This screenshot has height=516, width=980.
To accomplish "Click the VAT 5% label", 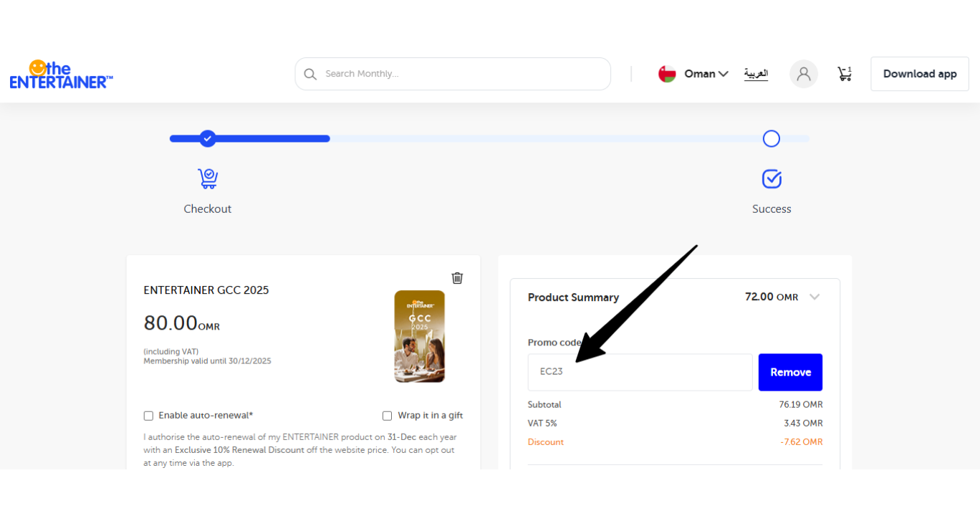I will (542, 424).
